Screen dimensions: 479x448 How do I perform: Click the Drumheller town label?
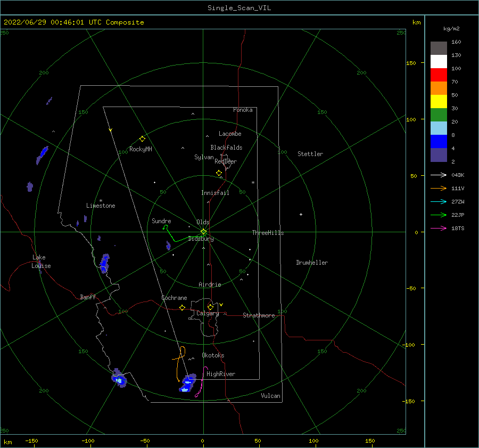click(x=312, y=263)
